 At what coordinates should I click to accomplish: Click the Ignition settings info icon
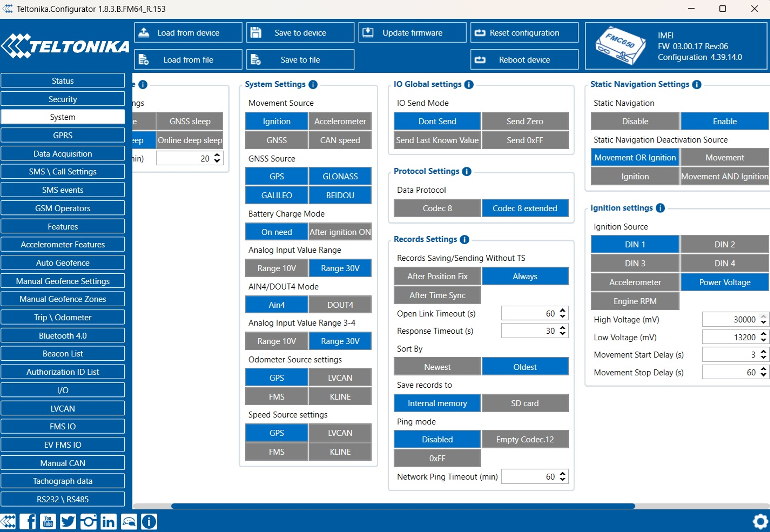point(660,208)
